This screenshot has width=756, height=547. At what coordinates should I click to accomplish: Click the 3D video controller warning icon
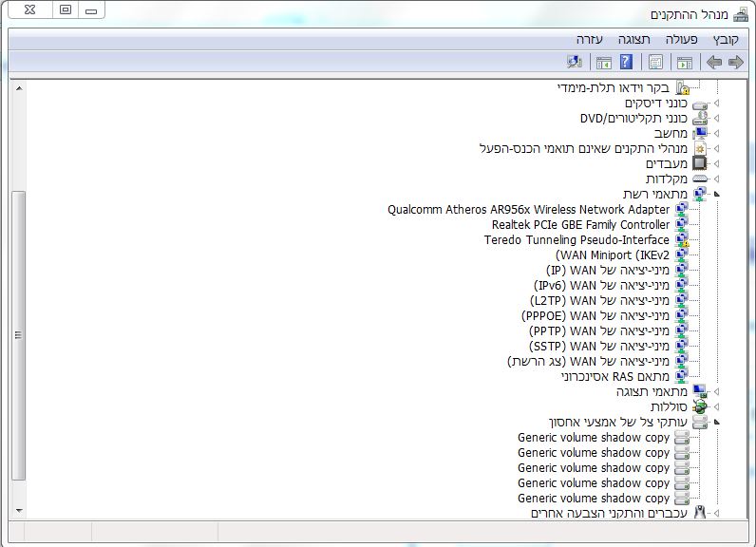tap(683, 87)
